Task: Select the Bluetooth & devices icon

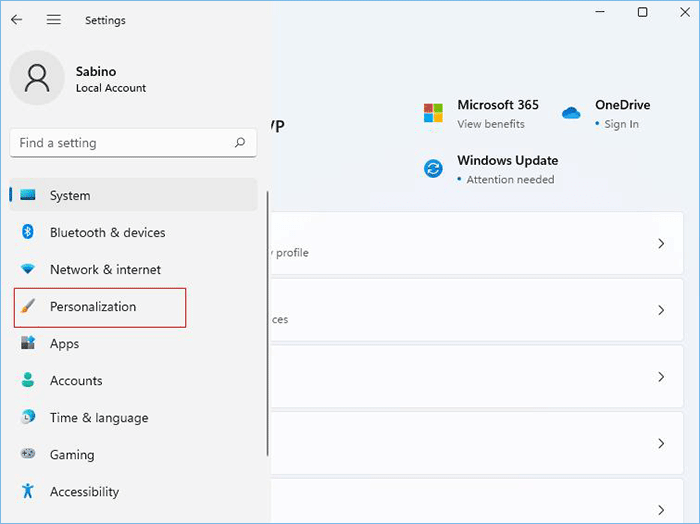Action: (28, 232)
